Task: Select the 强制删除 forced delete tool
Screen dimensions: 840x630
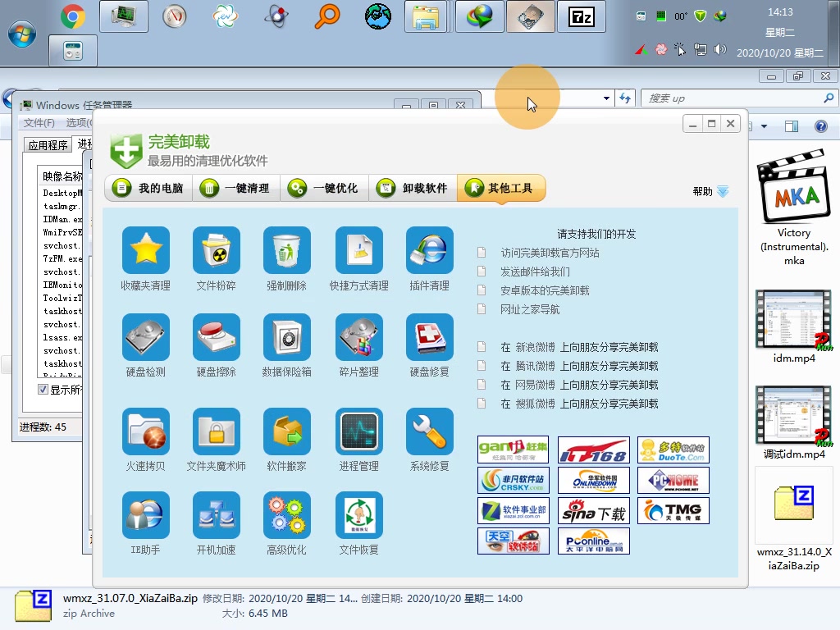Action: (x=286, y=250)
